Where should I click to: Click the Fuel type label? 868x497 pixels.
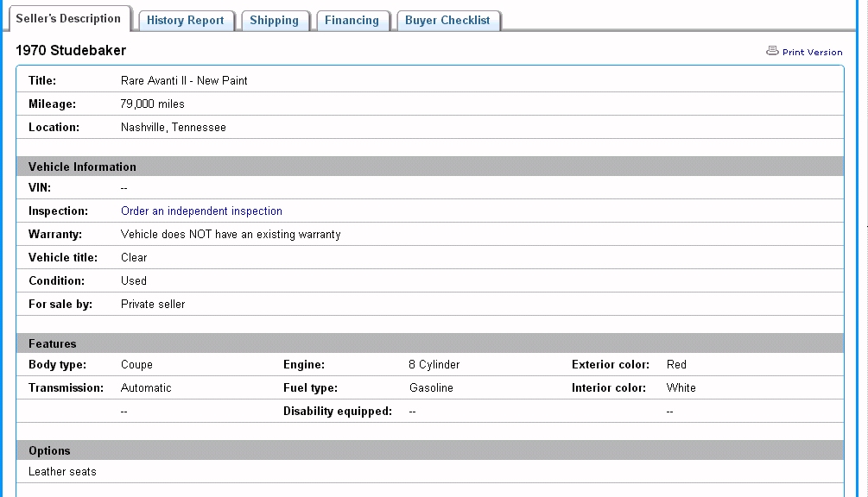coord(311,388)
